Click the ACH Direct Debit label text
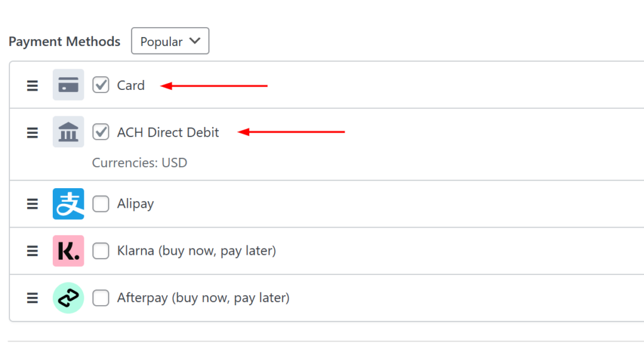 [x=168, y=132]
